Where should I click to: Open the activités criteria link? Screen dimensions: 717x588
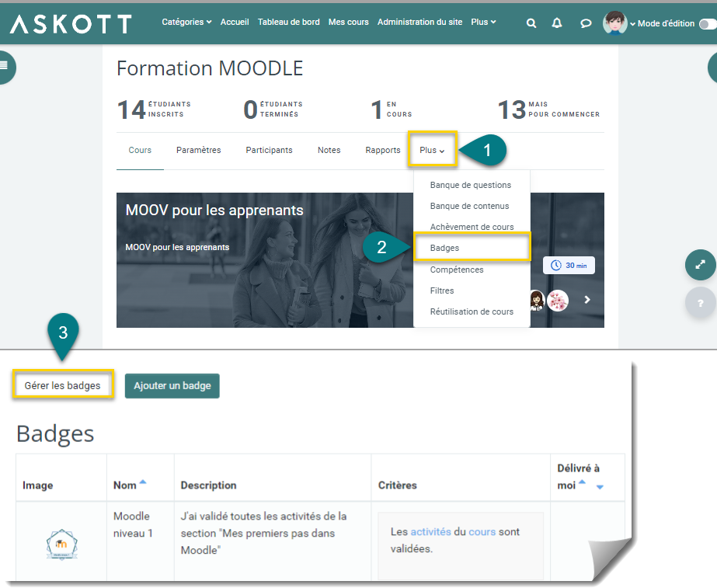click(x=430, y=532)
